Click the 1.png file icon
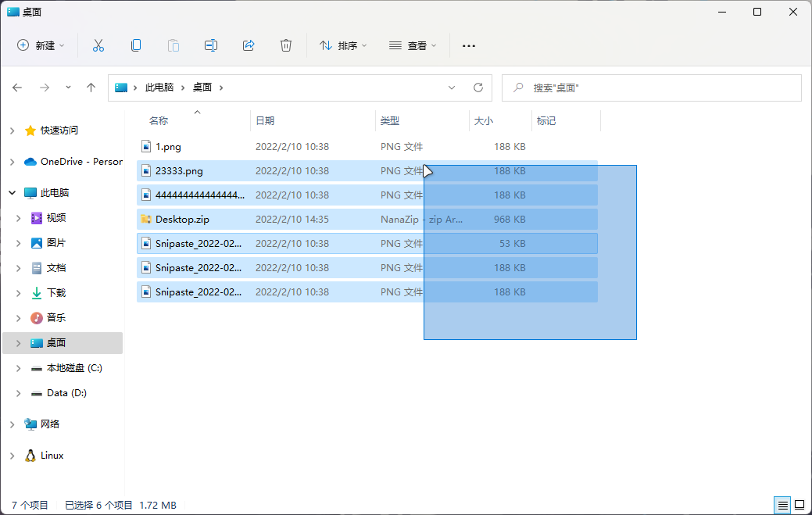 (146, 146)
